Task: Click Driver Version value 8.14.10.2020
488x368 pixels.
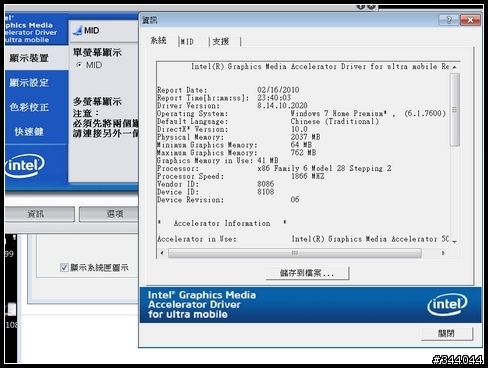Action: coord(282,106)
